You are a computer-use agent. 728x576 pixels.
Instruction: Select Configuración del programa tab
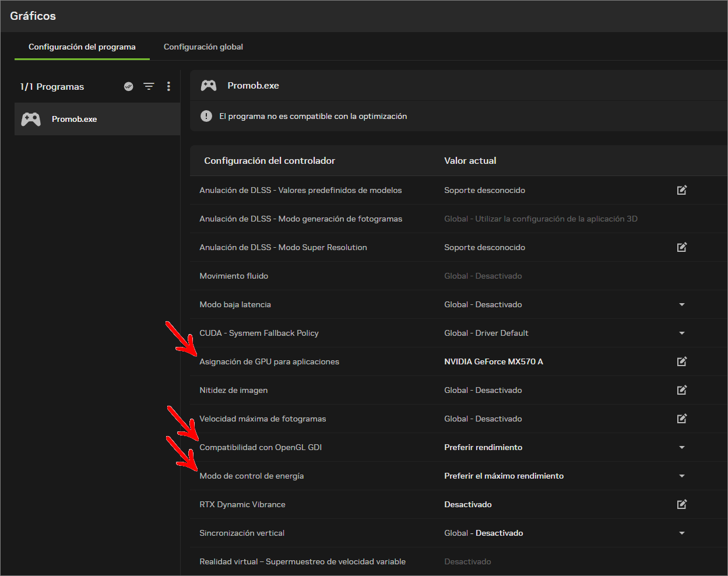[x=82, y=47]
